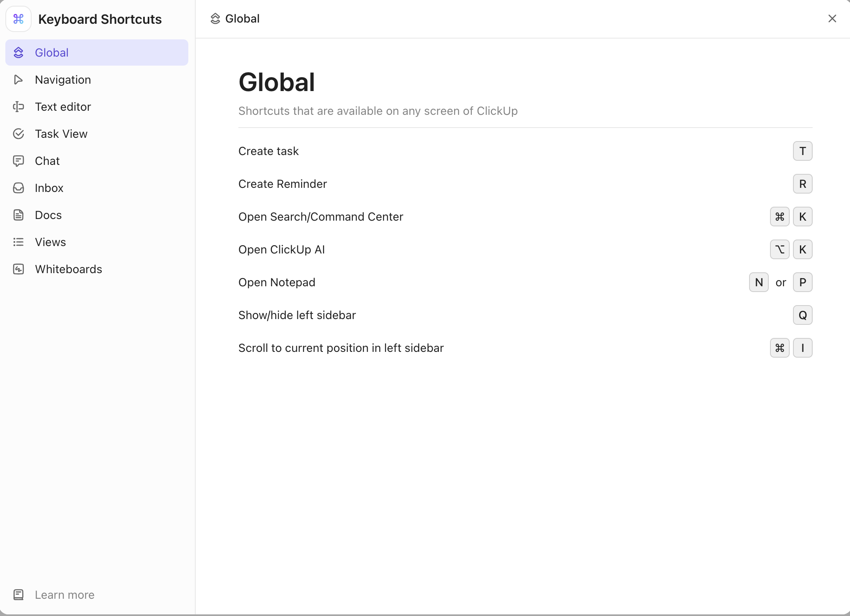The image size is (850, 616).
Task: Click the Learn more book icon
Action: [x=18, y=595]
